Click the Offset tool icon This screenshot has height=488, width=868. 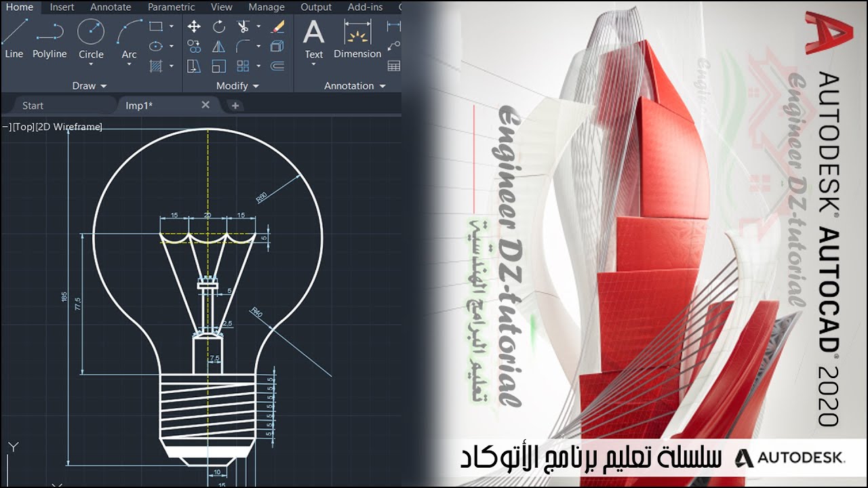click(277, 66)
